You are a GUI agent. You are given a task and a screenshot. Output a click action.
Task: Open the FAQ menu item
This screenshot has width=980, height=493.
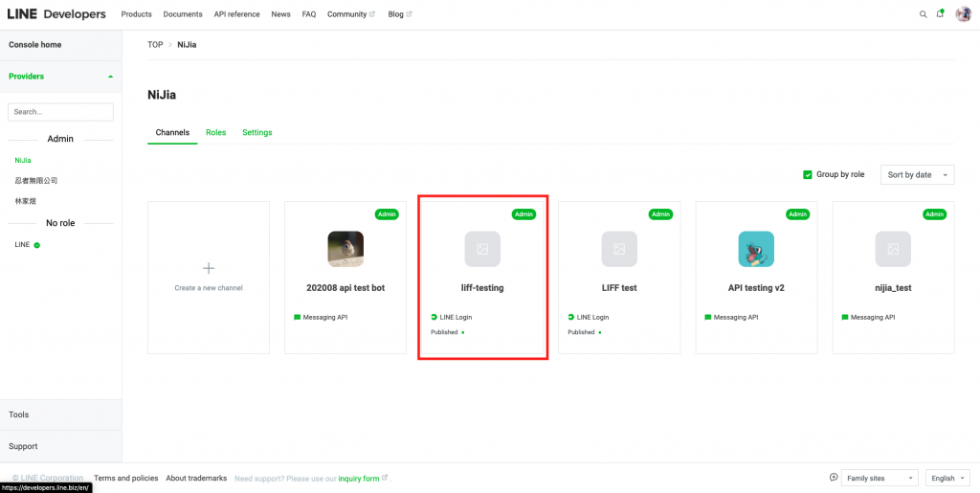coord(309,14)
